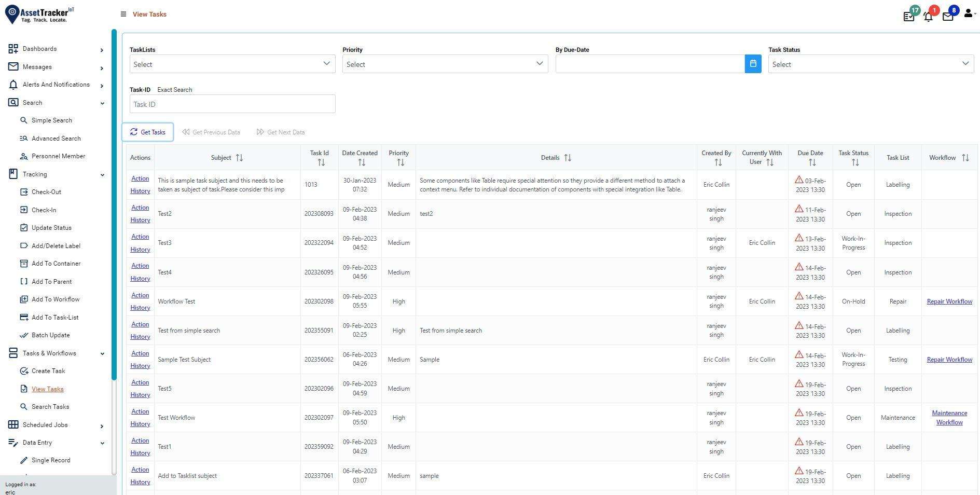Type in the Task ID search field
The image size is (980, 495).
click(232, 104)
